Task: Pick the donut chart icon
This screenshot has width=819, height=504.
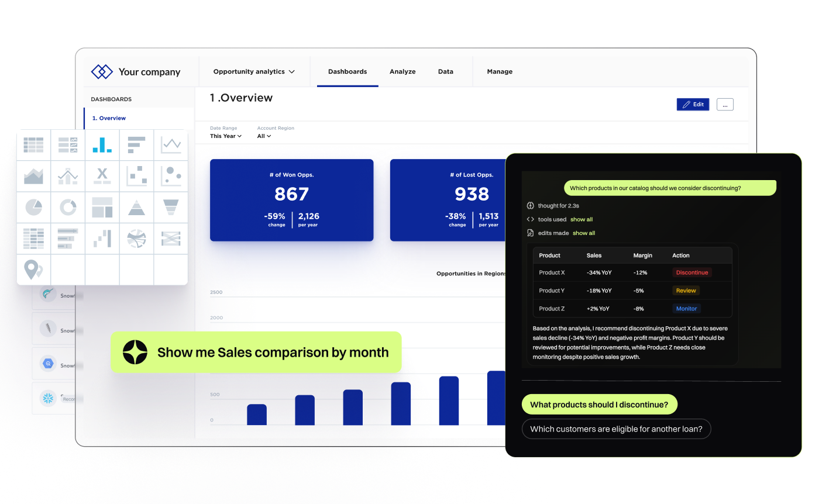Action: (x=68, y=207)
